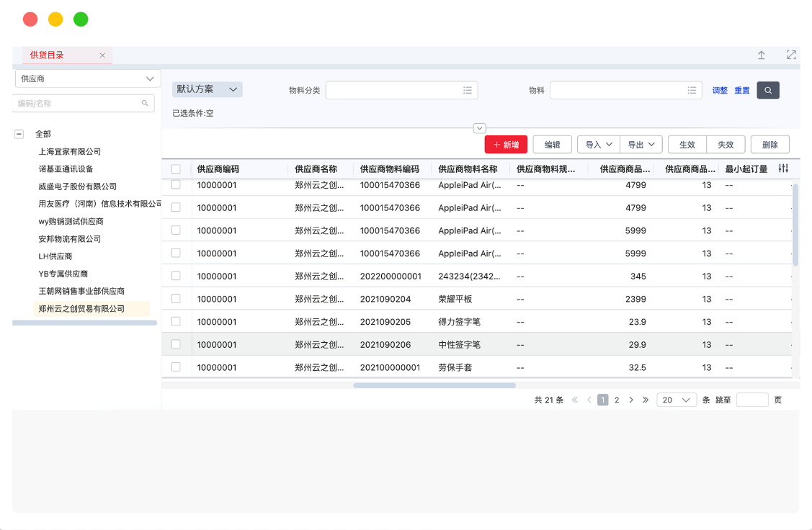Open the table column settings icon
This screenshot has width=812, height=530.
tap(783, 169)
